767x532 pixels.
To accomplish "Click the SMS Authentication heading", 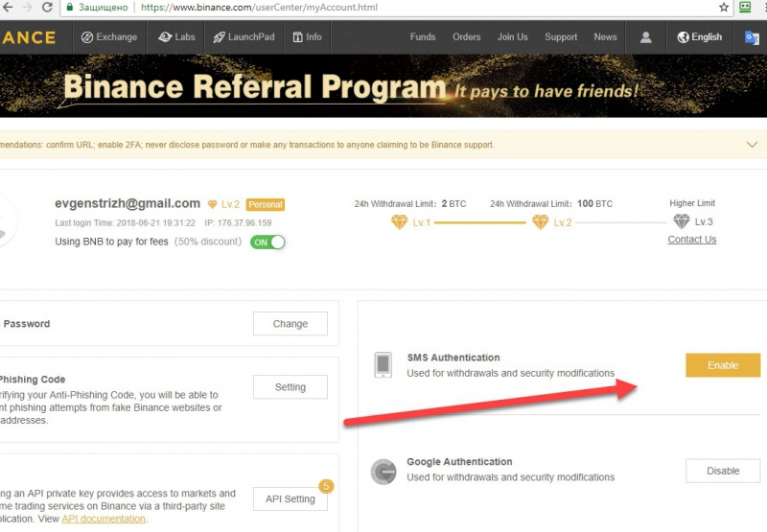I will pyautogui.click(x=453, y=358).
